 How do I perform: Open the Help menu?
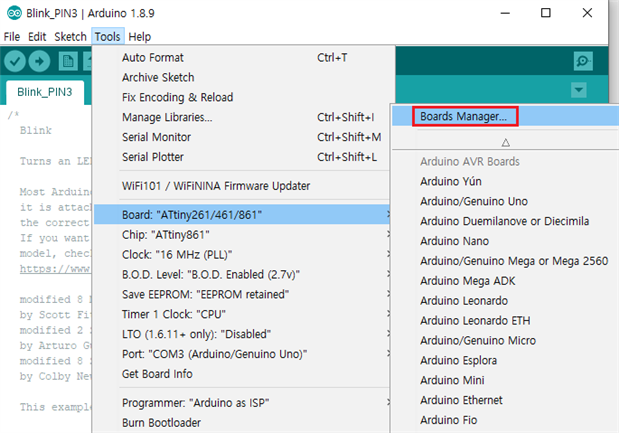click(140, 37)
